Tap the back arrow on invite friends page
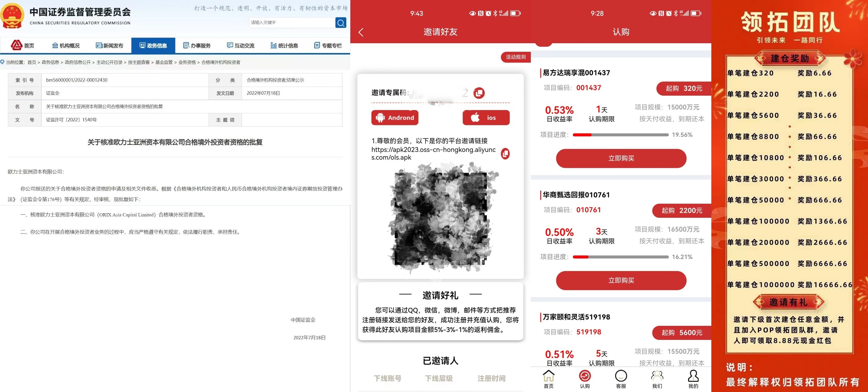 click(361, 32)
